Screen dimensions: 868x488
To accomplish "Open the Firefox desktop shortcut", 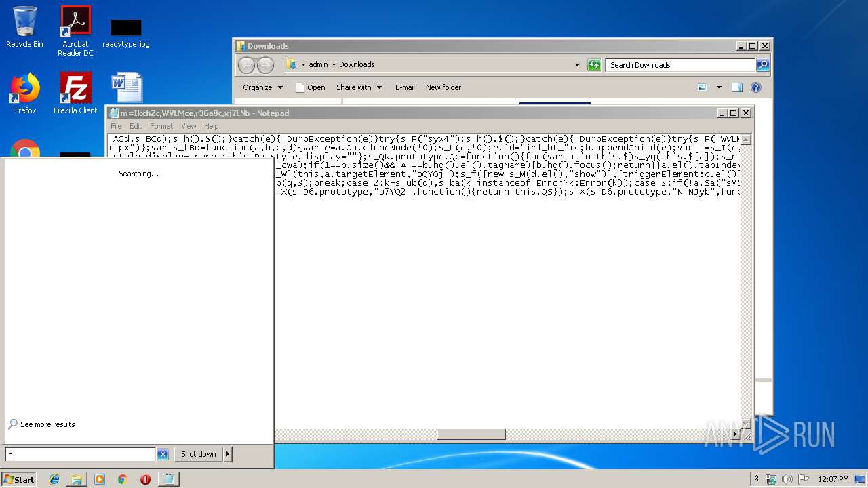I will 24,94.
